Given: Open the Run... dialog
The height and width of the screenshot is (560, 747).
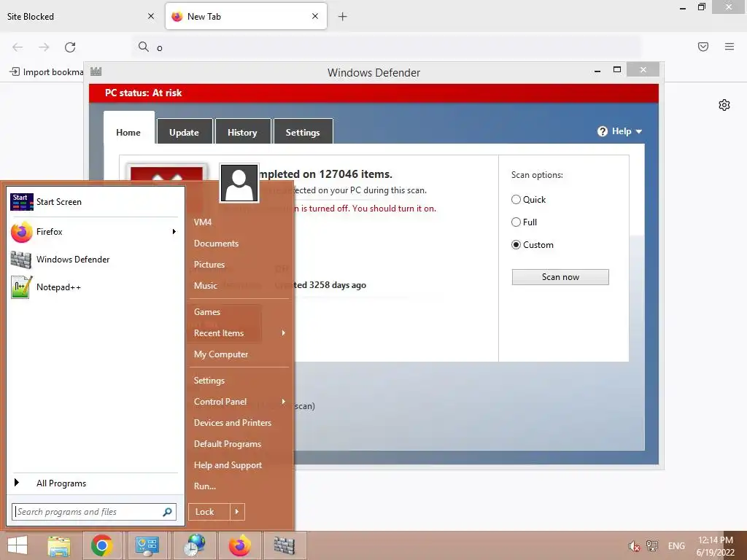Looking at the screenshot, I should click(205, 486).
